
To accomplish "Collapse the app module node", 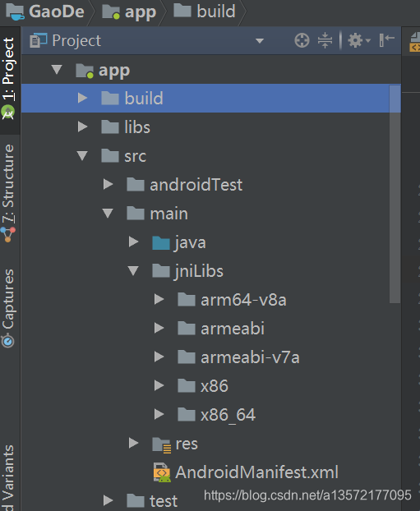I will coord(57,69).
